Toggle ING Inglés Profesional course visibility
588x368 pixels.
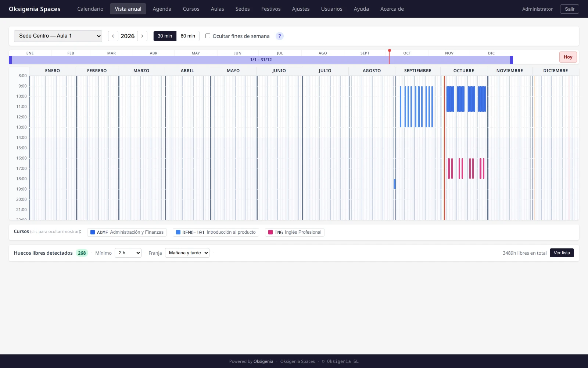295,232
